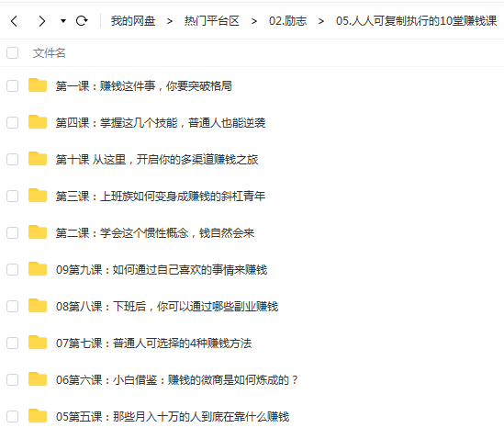Click folder icon of 第四课 掌握这几个技能
The height and width of the screenshot is (439, 504).
point(38,122)
